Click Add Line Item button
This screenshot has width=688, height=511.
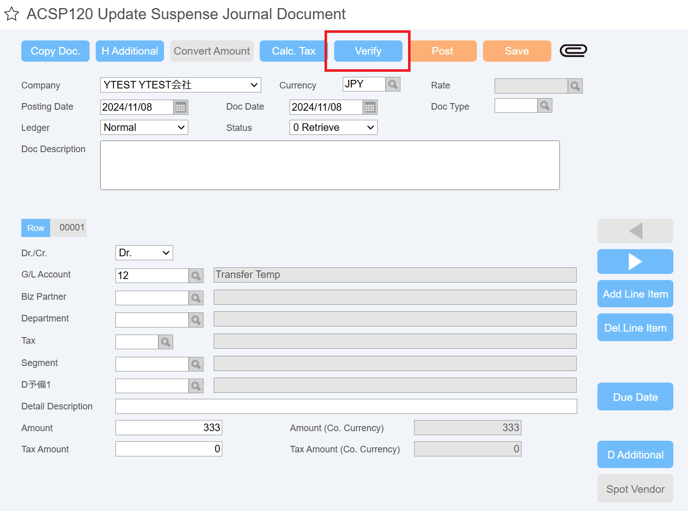635,294
